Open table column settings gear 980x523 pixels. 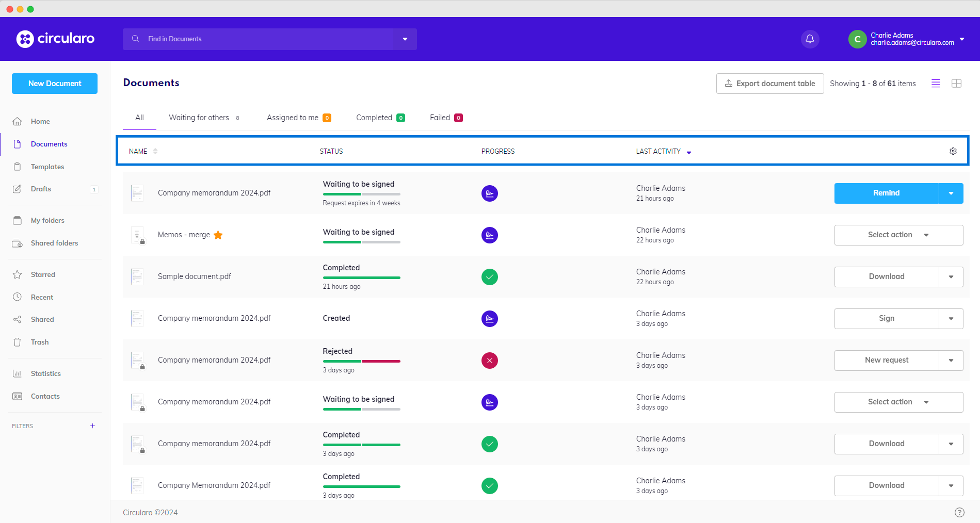pos(953,151)
